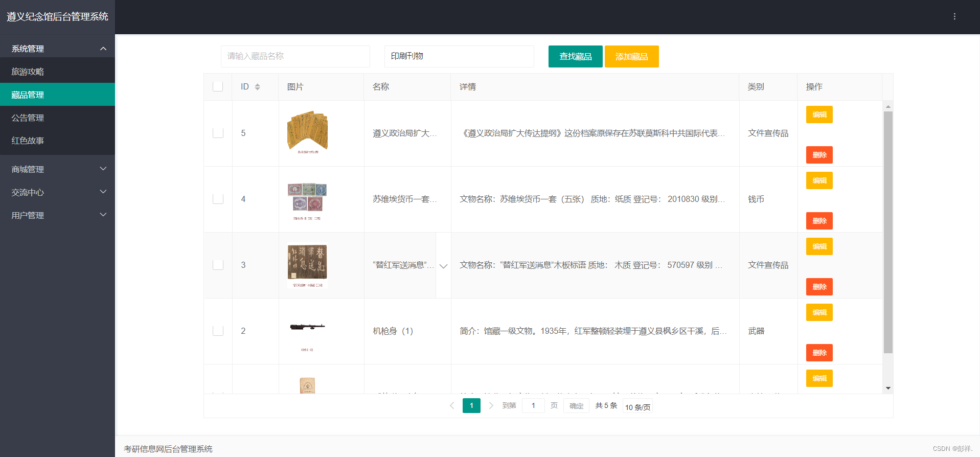Click the table scrollbar down arrow
The width and height of the screenshot is (980, 457).
888,388
